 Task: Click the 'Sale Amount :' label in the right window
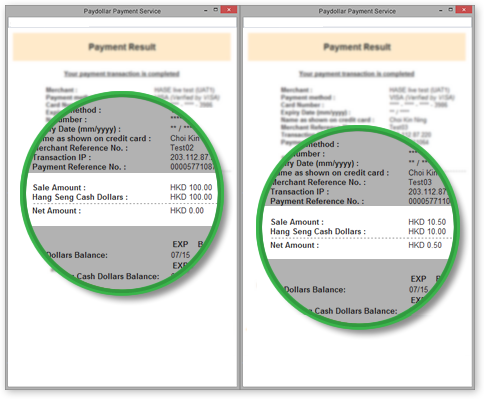pyautogui.click(x=297, y=222)
